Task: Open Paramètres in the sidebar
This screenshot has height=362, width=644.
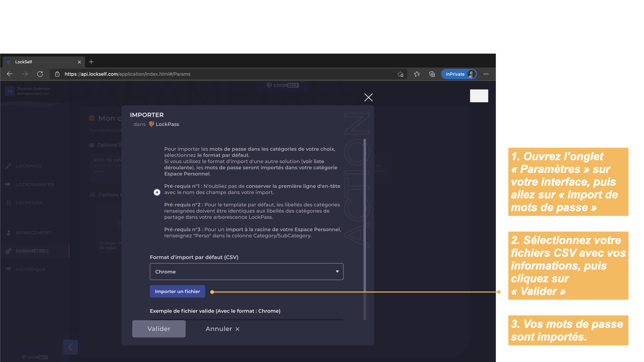Action: [32, 251]
